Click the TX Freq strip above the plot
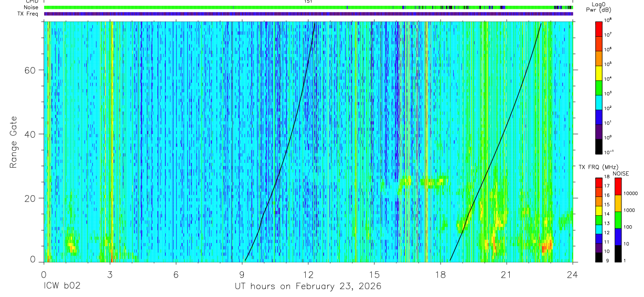This screenshot has height=297, width=644. (x=309, y=14)
